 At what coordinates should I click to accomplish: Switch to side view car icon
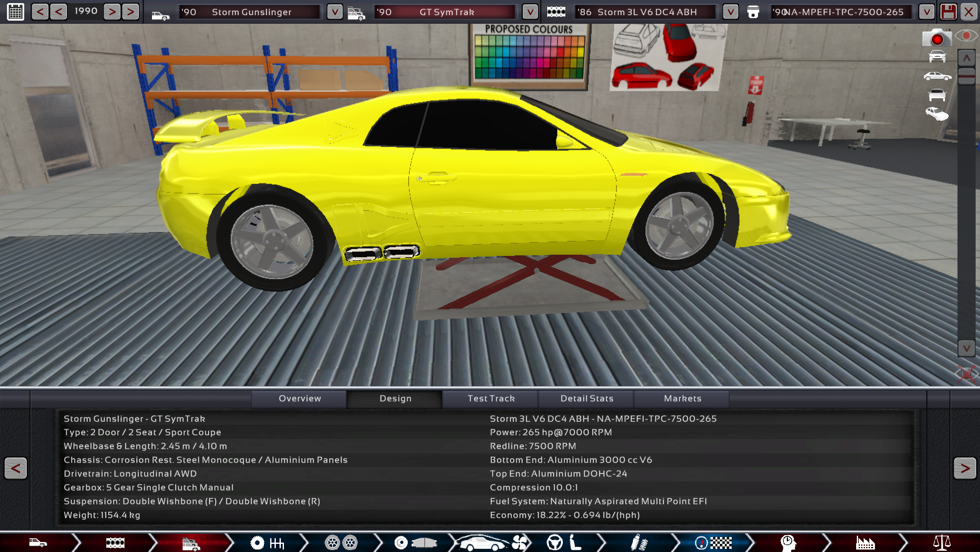click(x=937, y=76)
